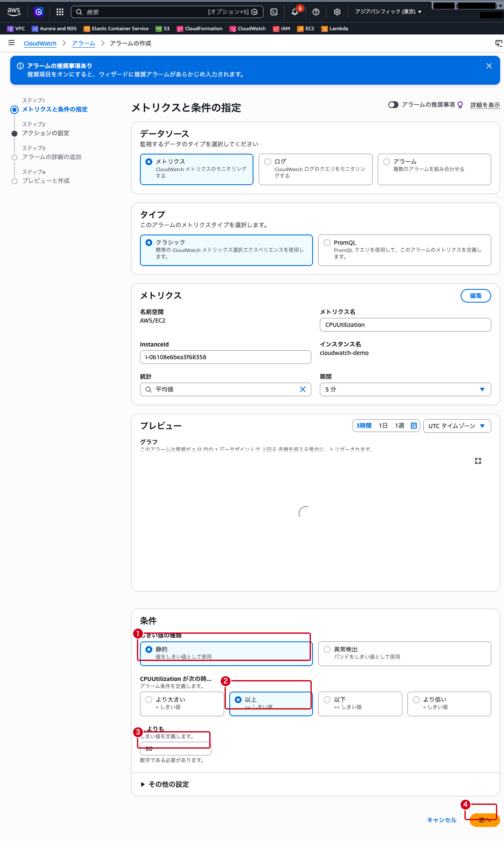Open the services grid menu icon
Screen dimensions: 504x861
click(x=60, y=12)
